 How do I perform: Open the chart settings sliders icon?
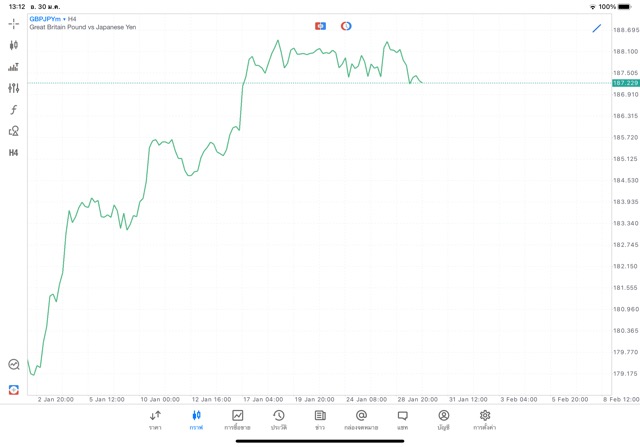[13, 88]
